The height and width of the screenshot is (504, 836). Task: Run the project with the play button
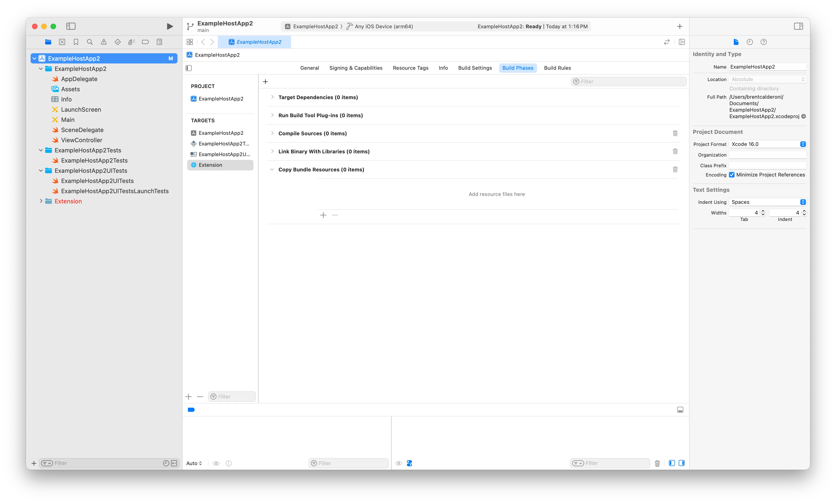(x=170, y=26)
